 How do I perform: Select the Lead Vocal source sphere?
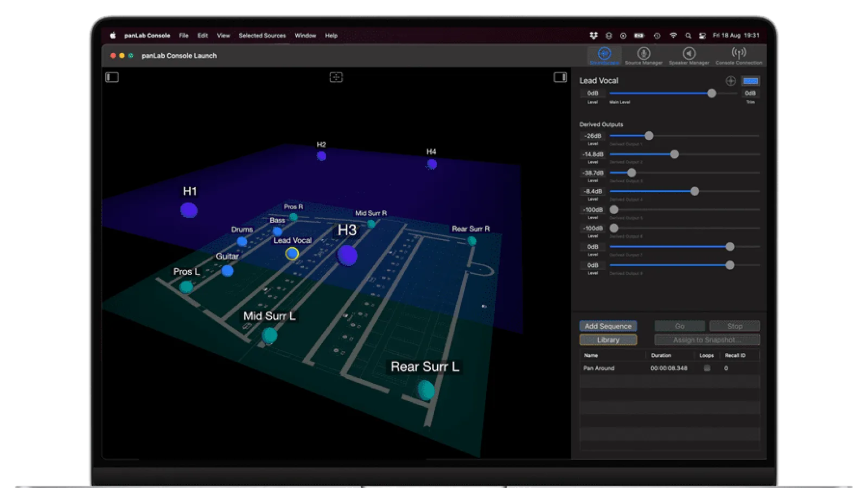click(292, 253)
